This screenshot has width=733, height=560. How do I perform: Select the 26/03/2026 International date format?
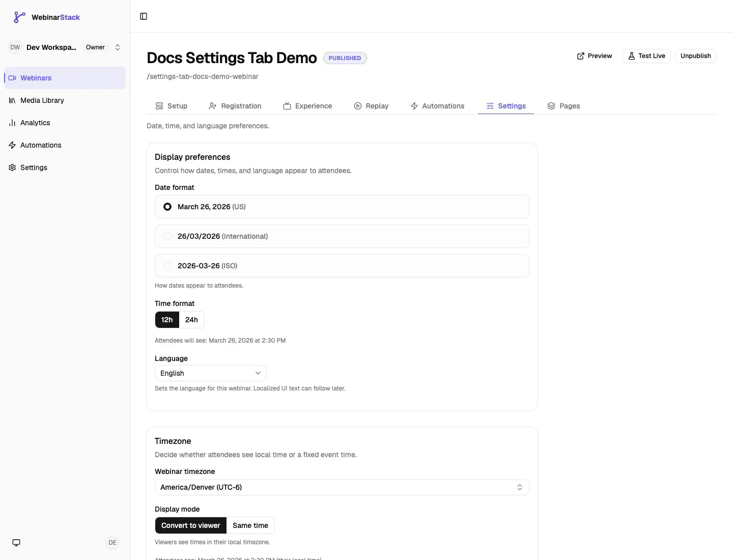[x=342, y=236]
